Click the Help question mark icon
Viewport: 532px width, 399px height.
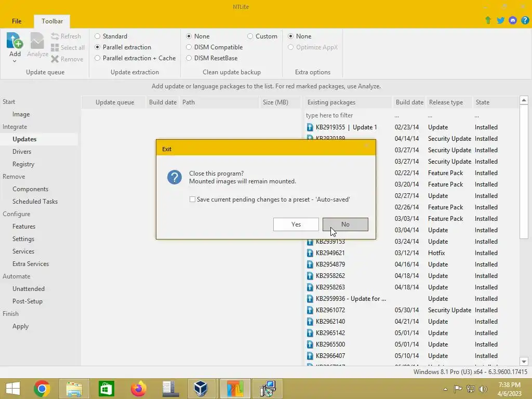[525, 20]
